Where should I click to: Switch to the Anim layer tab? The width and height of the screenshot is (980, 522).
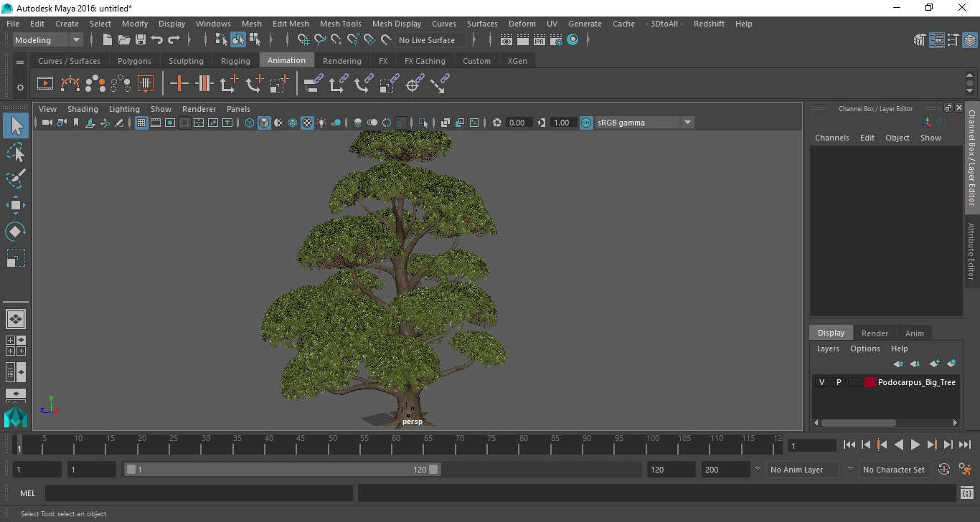[914, 333]
